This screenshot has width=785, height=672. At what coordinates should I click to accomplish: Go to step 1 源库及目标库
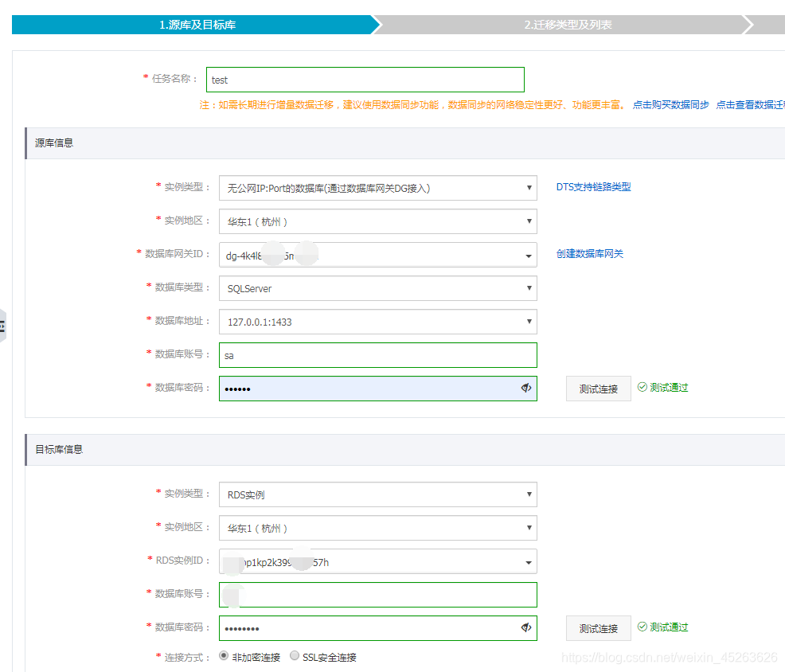[x=197, y=25]
